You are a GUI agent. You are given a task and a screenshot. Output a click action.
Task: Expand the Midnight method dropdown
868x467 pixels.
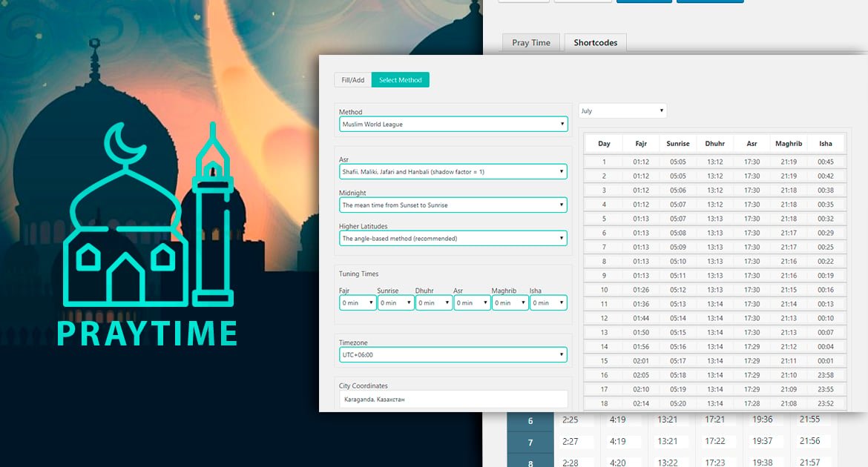(x=453, y=205)
